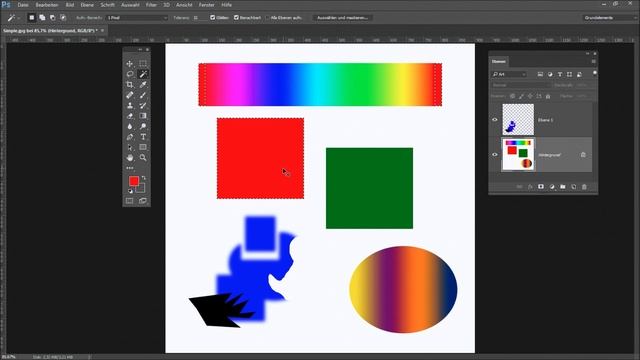Select the Eraser tool
The height and width of the screenshot is (360, 640).
click(x=130, y=116)
